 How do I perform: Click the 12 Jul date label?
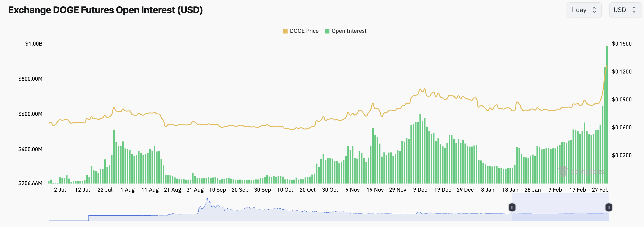(x=82, y=190)
